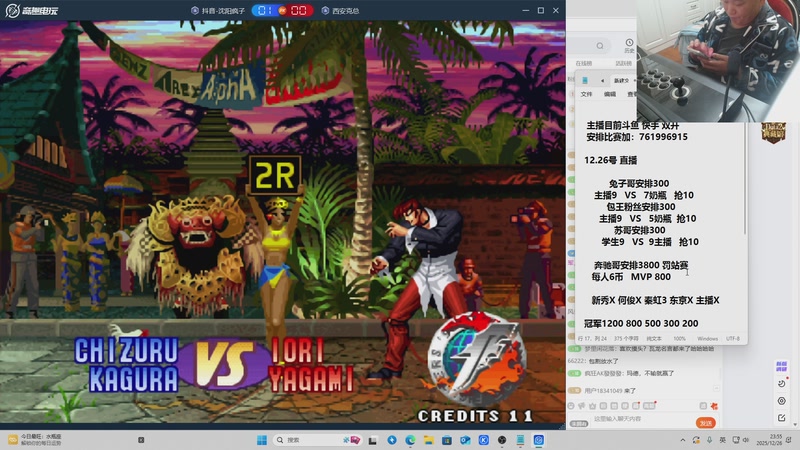This screenshot has width=800, height=450.
Task: Click the UTF-8 encoding indicator in status bar
Action: click(733, 339)
